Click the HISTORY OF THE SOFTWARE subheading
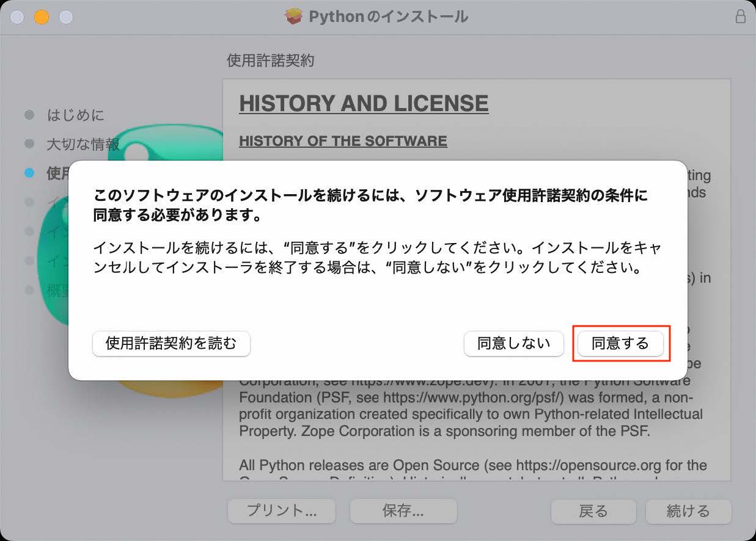 (x=343, y=141)
